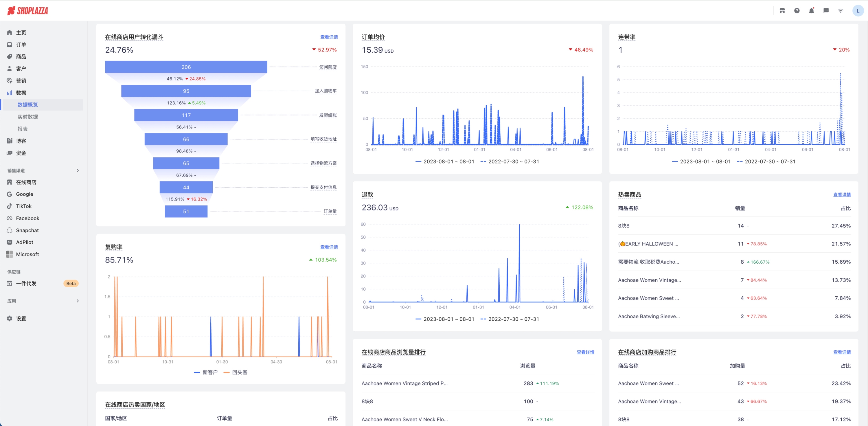Open Snapchat sales channel
This screenshot has width=868, height=426.
(27, 230)
